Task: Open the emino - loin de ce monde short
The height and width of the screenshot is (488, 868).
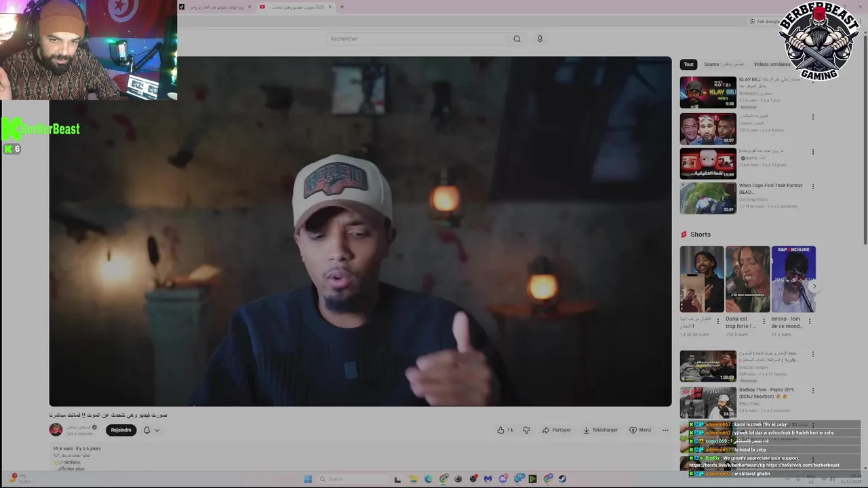Action: [793, 279]
